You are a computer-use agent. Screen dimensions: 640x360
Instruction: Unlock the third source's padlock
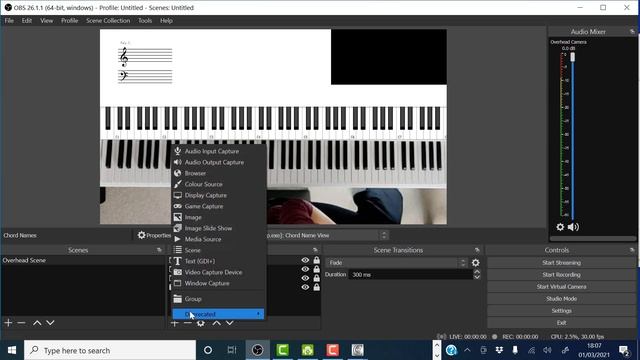316,278
